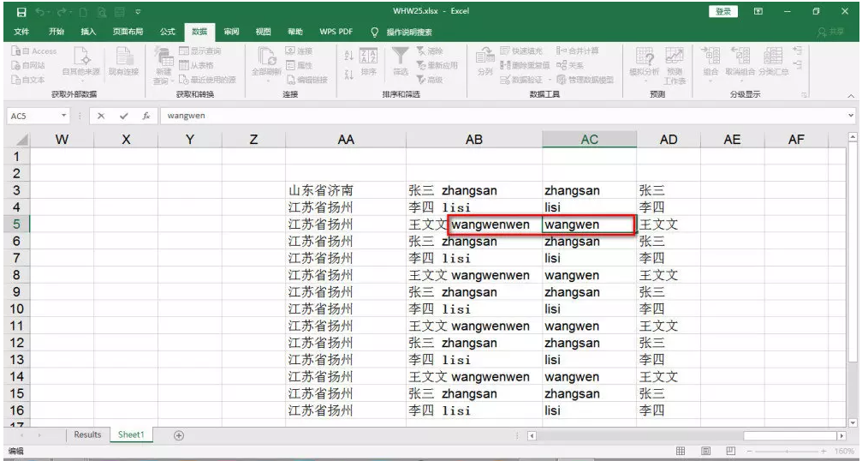Screen dimensions: 868x461
Task: Click Subtotal (分类汇总)
Action: (x=773, y=62)
